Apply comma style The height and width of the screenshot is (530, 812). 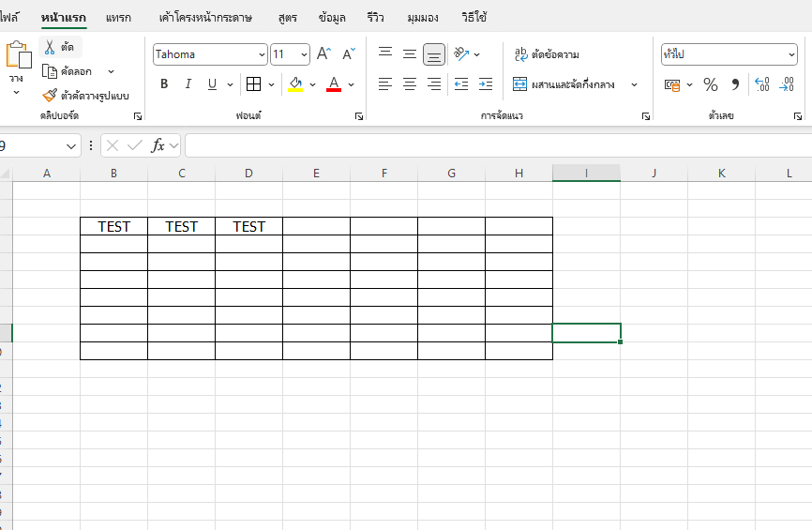(735, 84)
